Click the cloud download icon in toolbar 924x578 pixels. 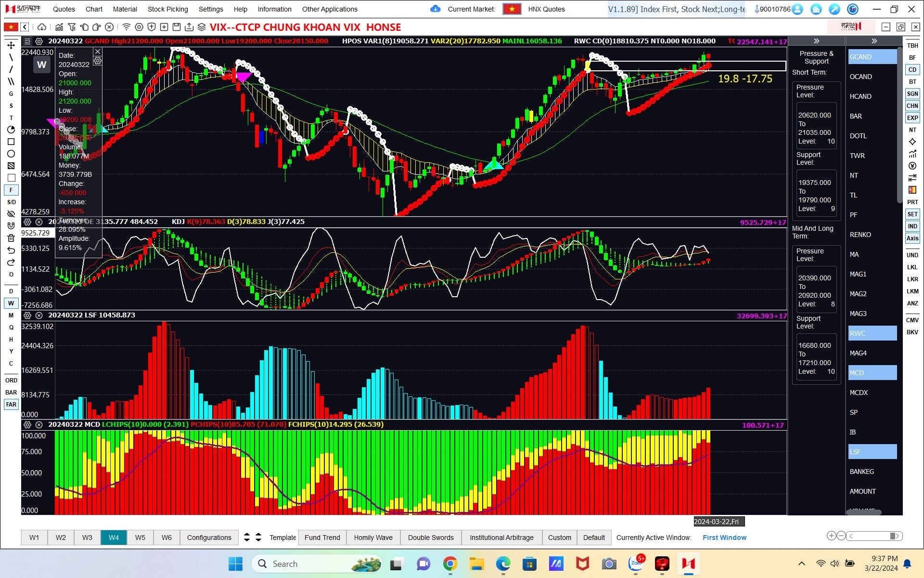42,27
